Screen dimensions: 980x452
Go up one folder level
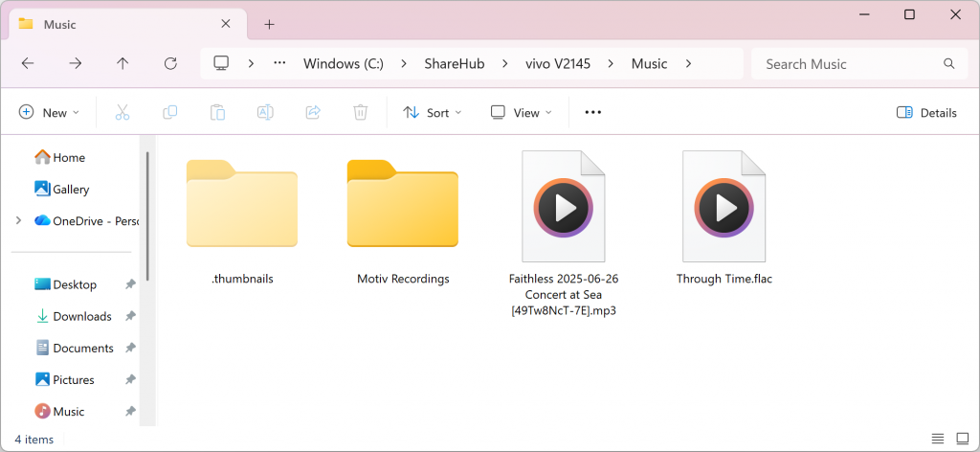coord(122,63)
